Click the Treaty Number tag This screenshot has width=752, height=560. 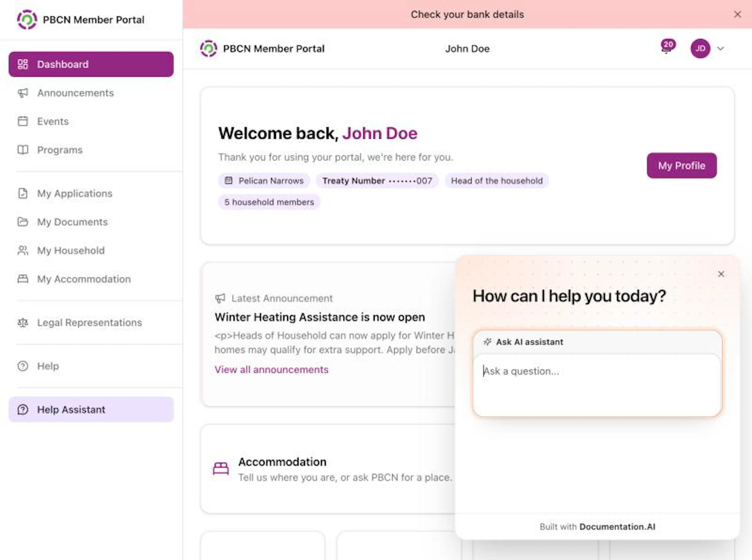(377, 181)
